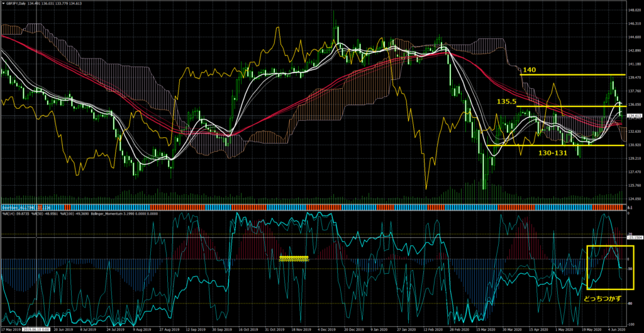This screenshot has height=333, width=644.
Task: Click the small yellow highlighted marker in oscillator
Action: tap(294, 258)
